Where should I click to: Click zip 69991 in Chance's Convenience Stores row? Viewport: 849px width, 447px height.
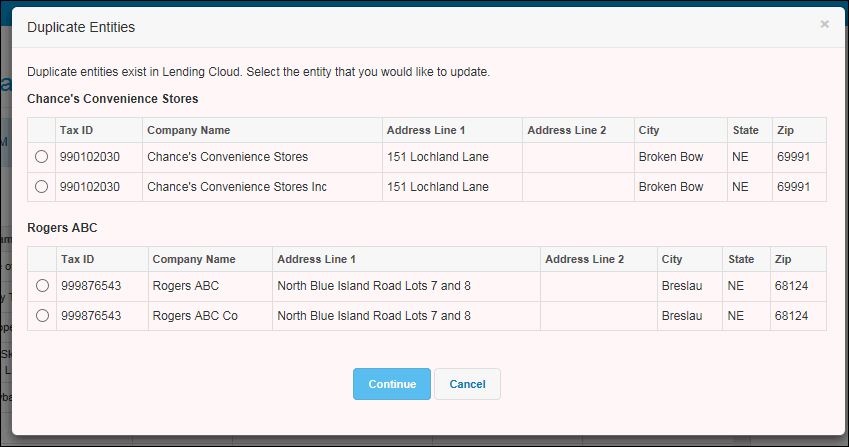794,157
